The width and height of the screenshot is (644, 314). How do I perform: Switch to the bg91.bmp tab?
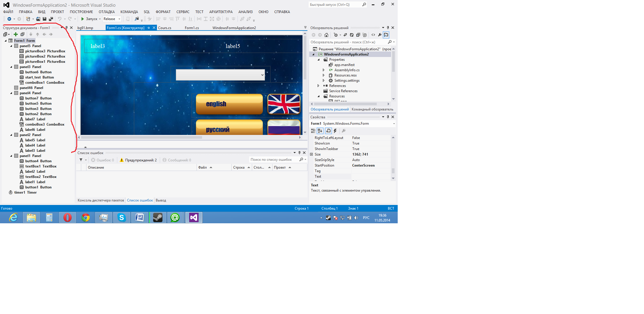tap(85, 28)
